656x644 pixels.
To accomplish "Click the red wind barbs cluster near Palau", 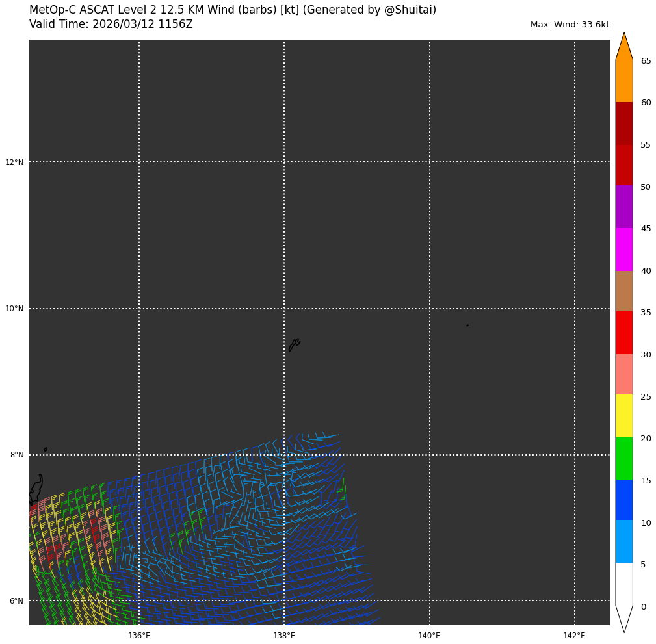I will point(53,550).
